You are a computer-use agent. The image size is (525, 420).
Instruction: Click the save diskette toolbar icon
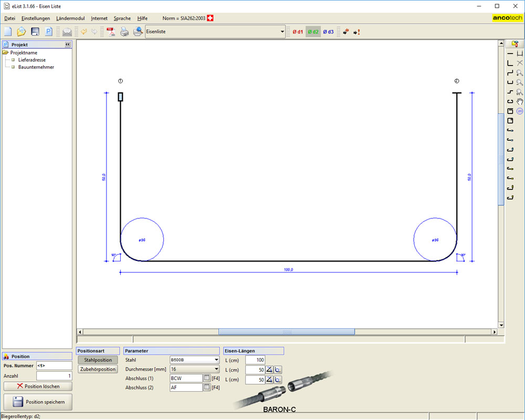click(35, 32)
